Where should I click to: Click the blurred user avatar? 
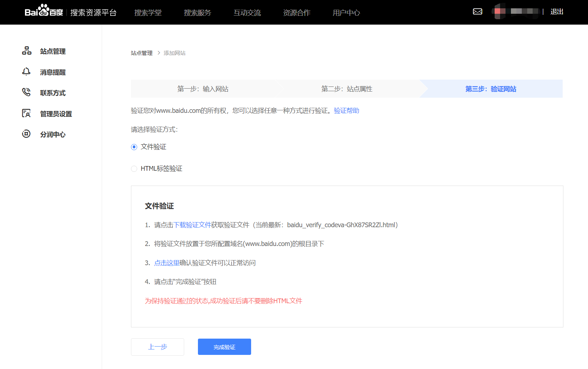[499, 12]
